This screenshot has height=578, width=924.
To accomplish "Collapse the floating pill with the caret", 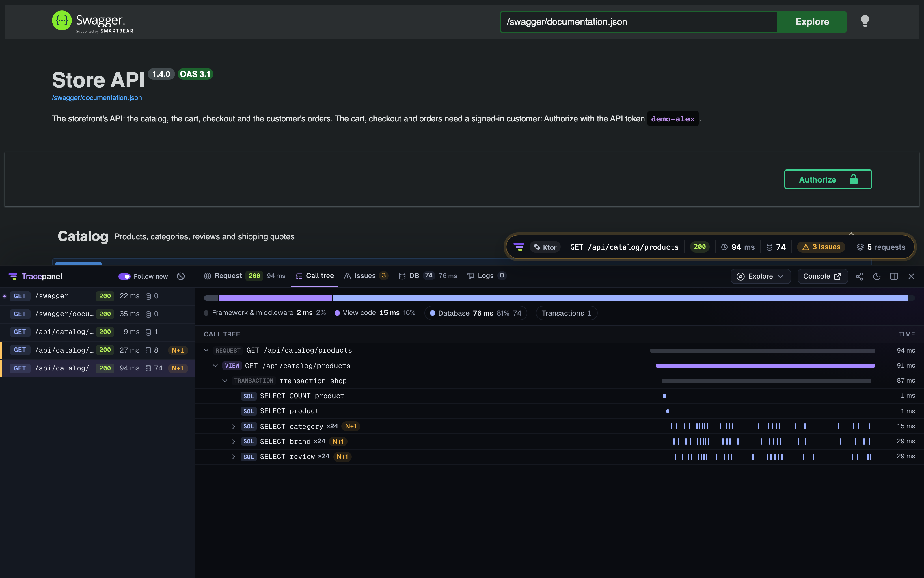I will point(851,234).
